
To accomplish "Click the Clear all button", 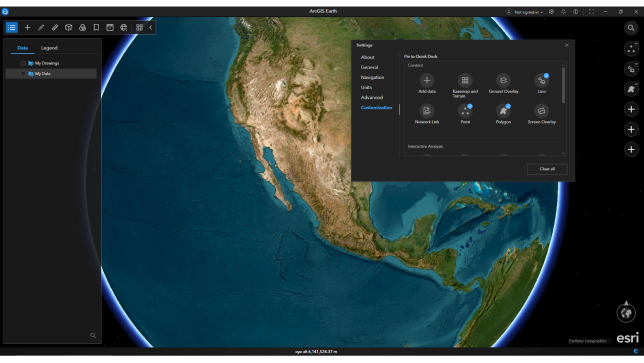I will tap(547, 169).
